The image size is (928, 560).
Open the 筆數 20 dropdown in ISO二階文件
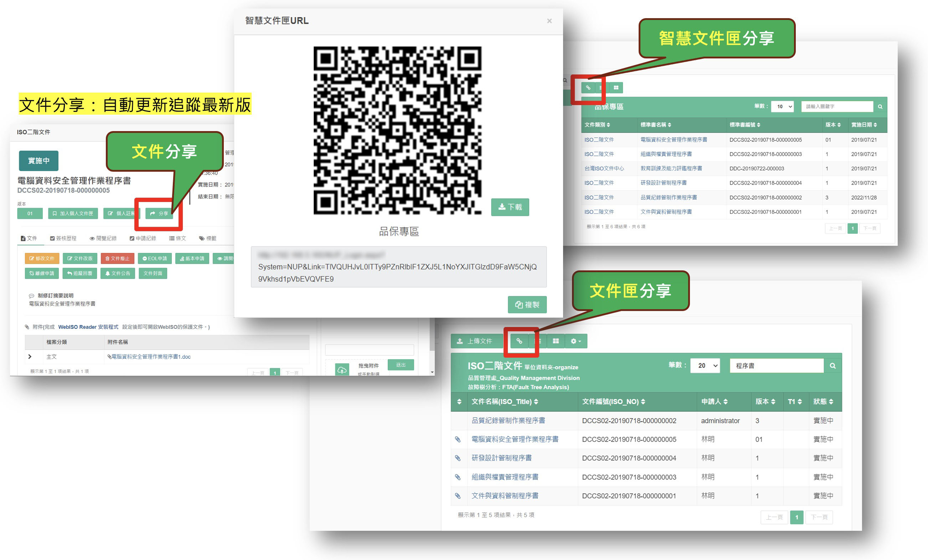705,366
